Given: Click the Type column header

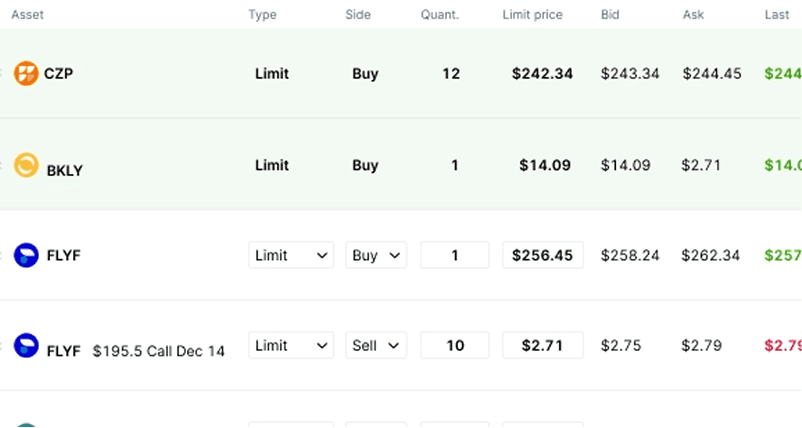Looking at the screenshot, I should (262, 15).
